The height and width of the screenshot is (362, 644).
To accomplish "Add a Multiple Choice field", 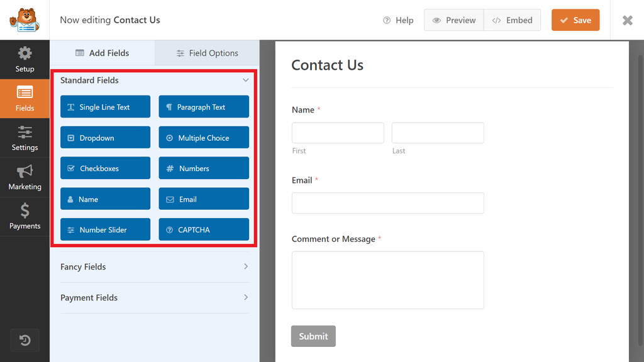I will (204, 138).
